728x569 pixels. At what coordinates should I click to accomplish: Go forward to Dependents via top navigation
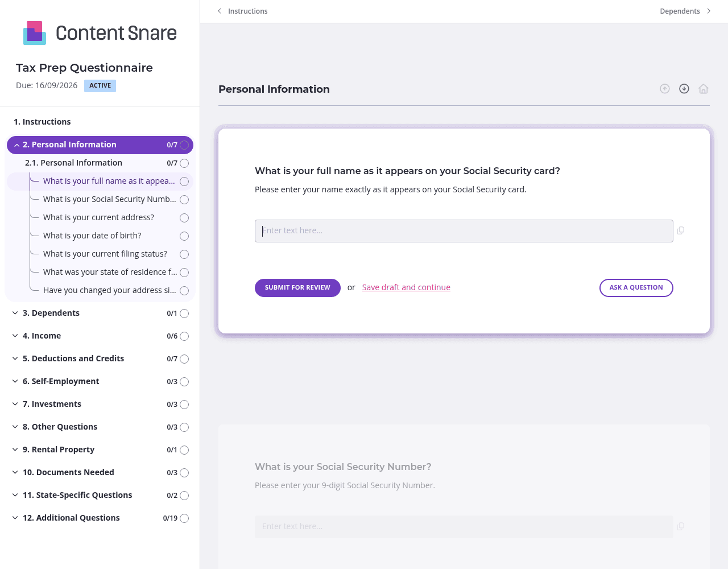click(x=685, y=11)
